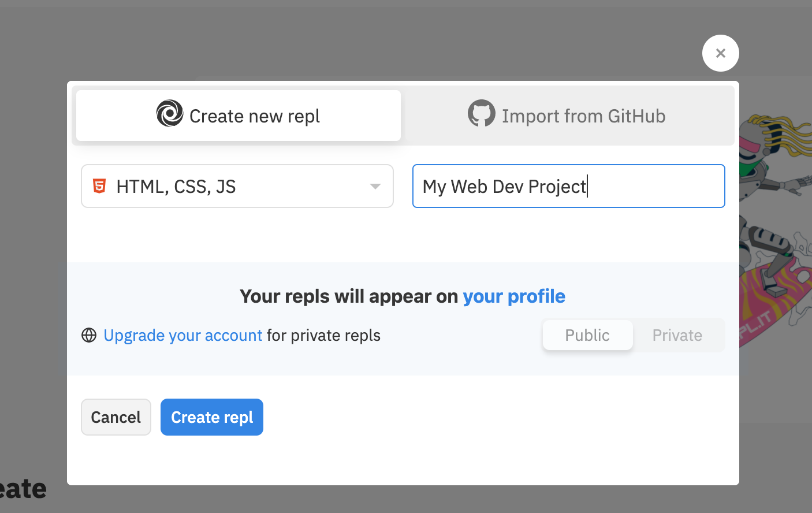Click the blue Create repl button
Viewport: 812px width, 513px height.
click(x=212, y=417)
